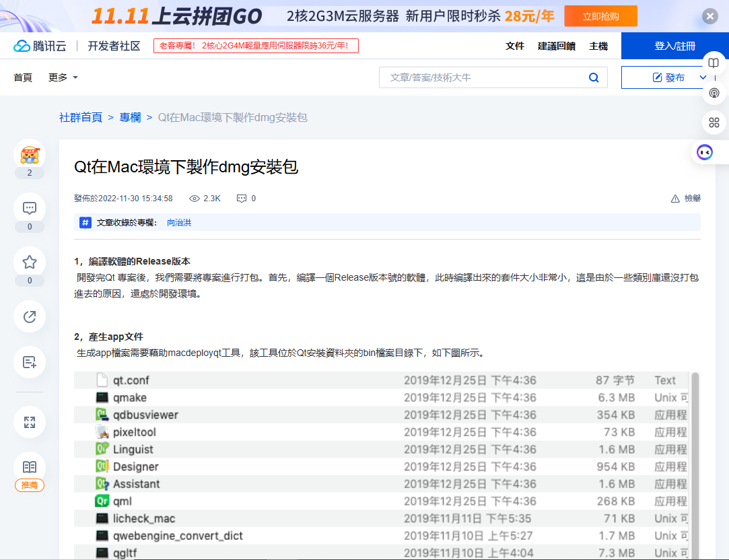The height and width of the screenshot is (560, 729).
Task: Open the 建議回饋 menu item
Action: click(x=557, y=46)
